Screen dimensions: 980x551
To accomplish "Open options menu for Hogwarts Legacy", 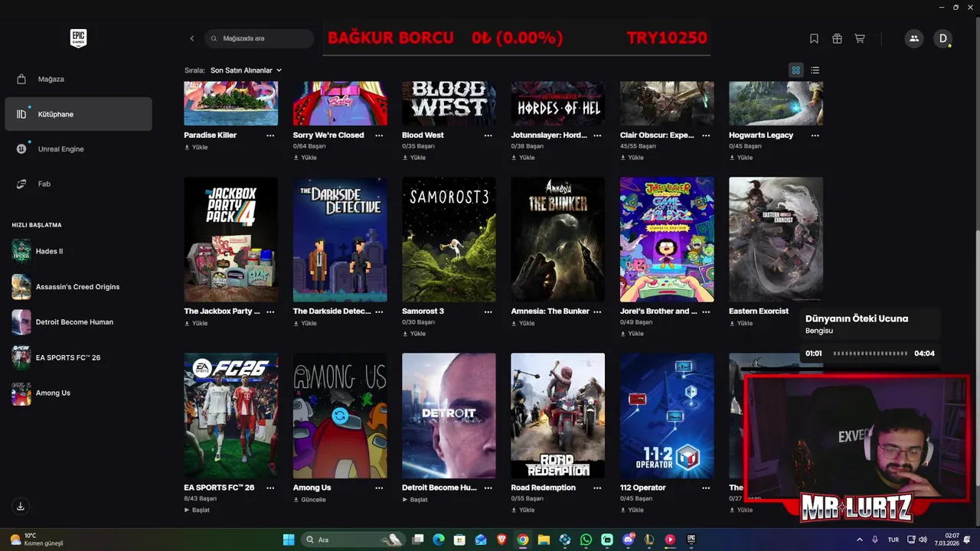I will pos(815,135).
